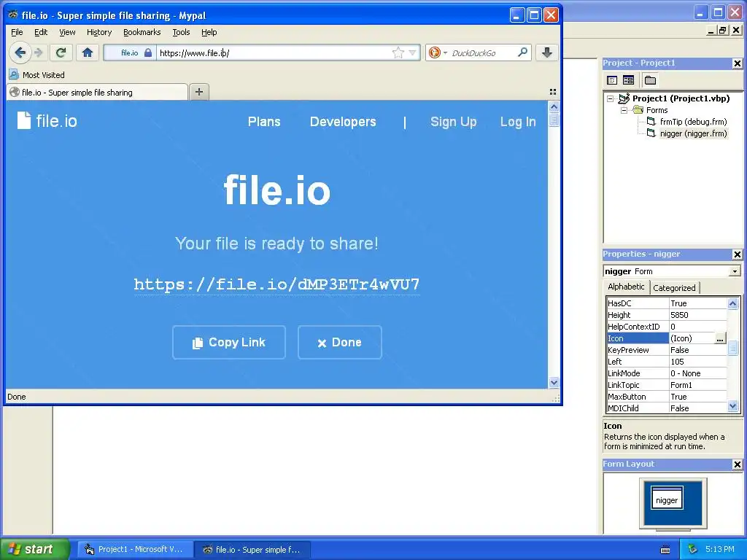Click the search magnifier icon
This screenshot has height=560, width=747.
[x=522, y=52]
